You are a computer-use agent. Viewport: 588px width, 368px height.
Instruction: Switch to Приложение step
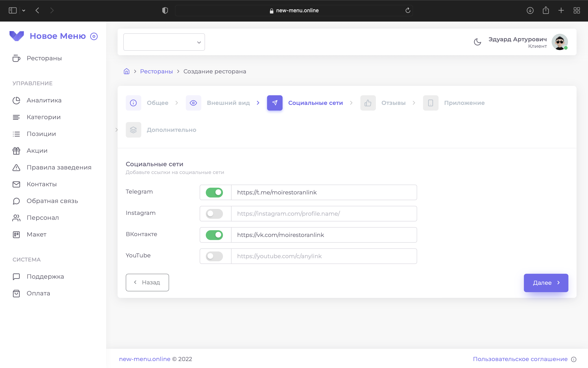pyautogui.click(x=464, y=103)
